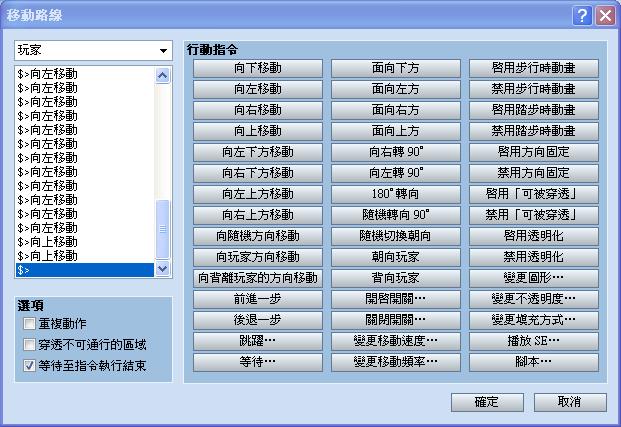
Task: Open 變更移動速度… dialog
Action: (396, 341)
